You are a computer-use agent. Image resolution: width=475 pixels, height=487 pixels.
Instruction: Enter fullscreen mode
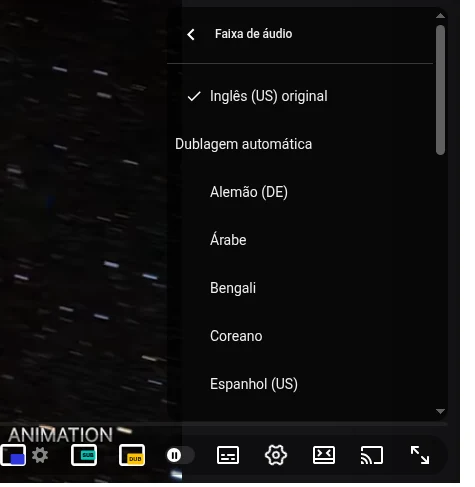pos(420,455)
